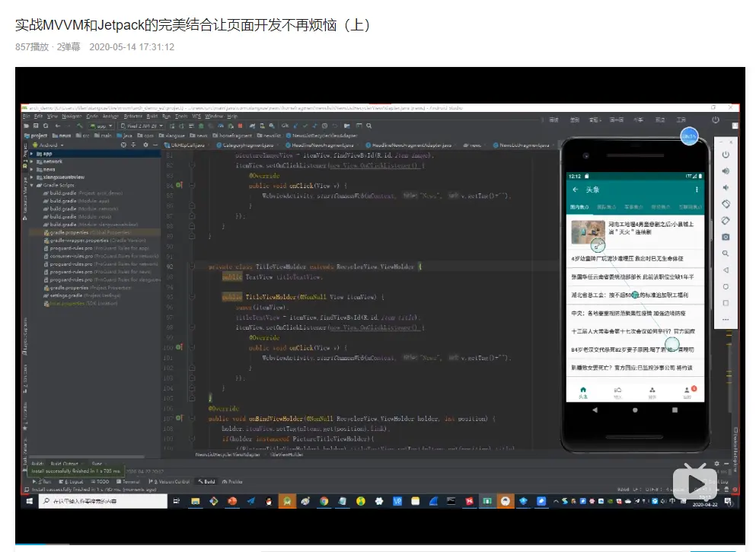Screen dimensions: 756x552
Task: Click the power icon at IDE top-right
Action: [716, 120]
